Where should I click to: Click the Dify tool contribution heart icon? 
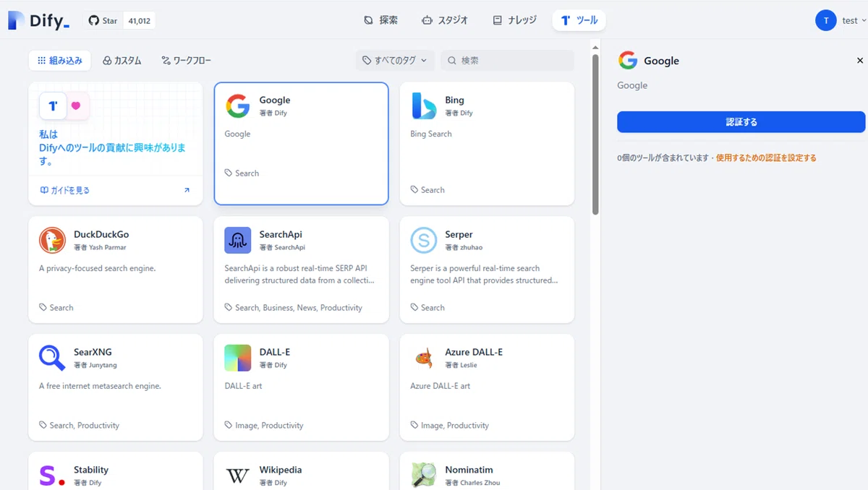76,106
